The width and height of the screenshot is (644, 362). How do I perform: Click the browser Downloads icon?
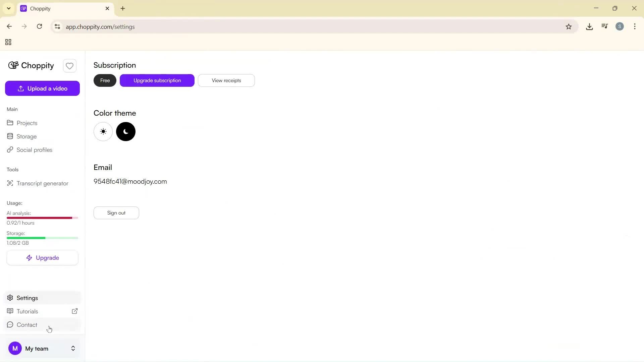click(x=589, y=26)
